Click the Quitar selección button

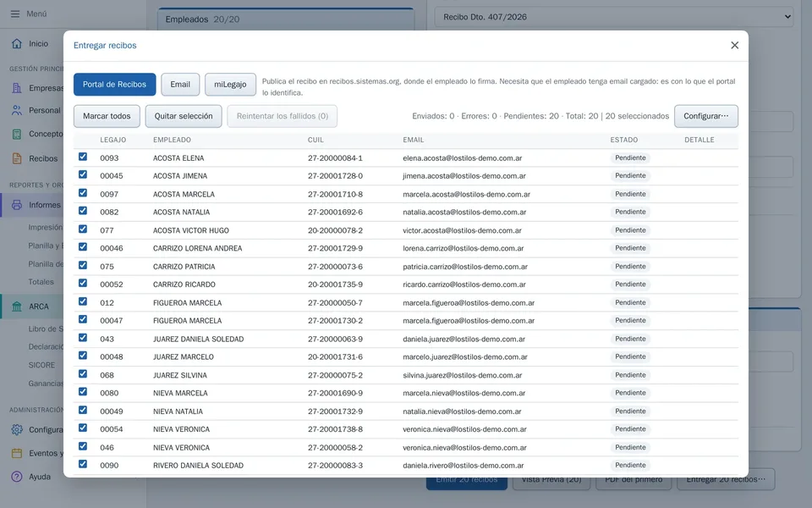click(x=184, y=116)
